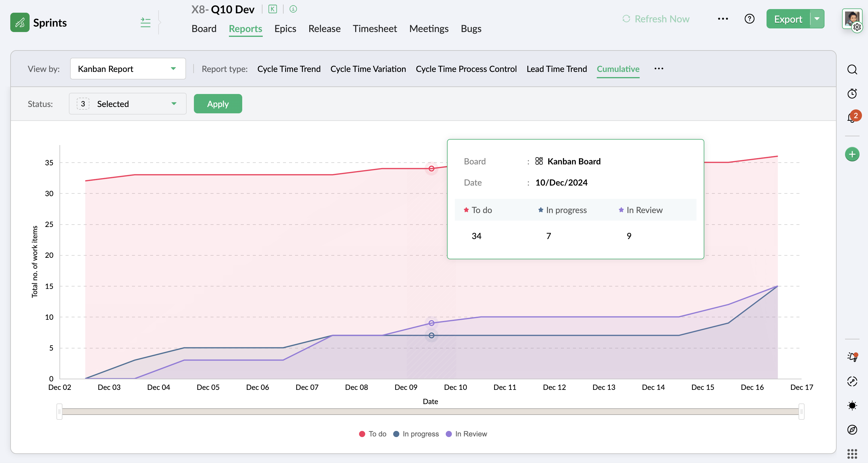868x463 pixels.
Task: Collapse the sidebar menu toggle icon
Action: pos(145,23)
